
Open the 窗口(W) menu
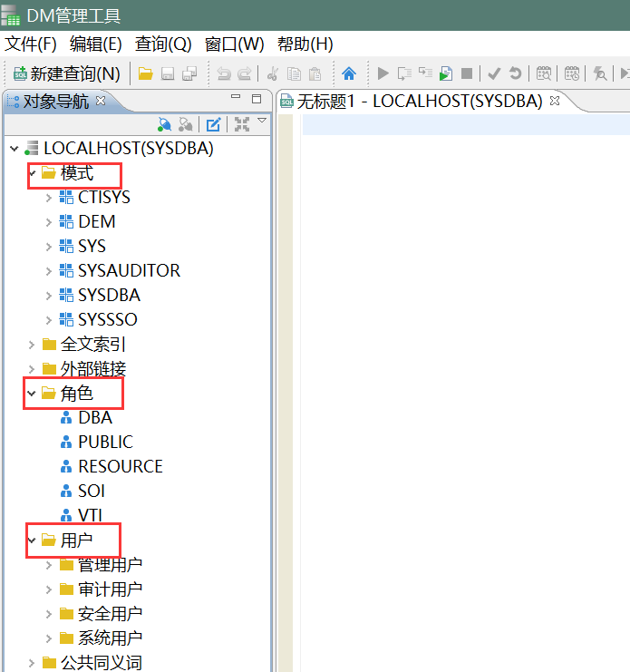tap(234, 44)
